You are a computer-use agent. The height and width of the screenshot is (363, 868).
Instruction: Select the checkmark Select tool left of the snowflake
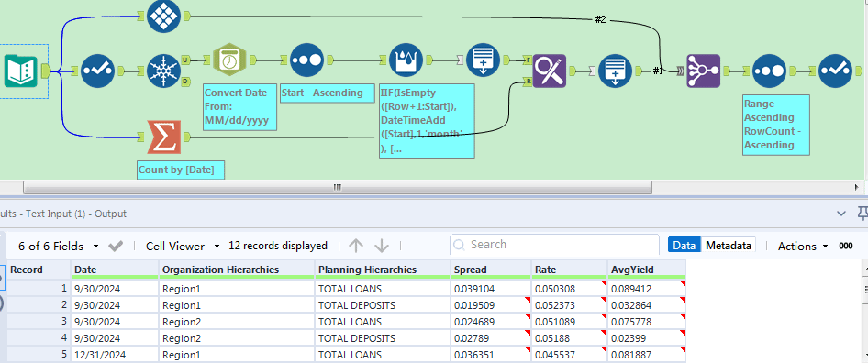[98, 71]
